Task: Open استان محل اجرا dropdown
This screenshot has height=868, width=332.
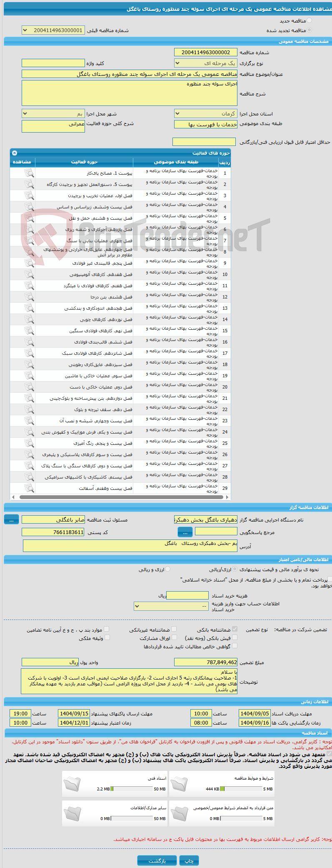Action: click(205, 113)
